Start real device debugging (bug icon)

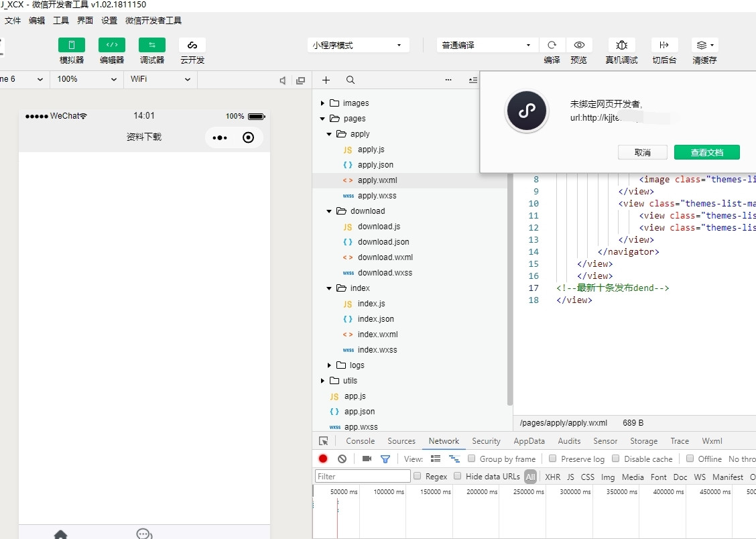(x=621, y=45)
